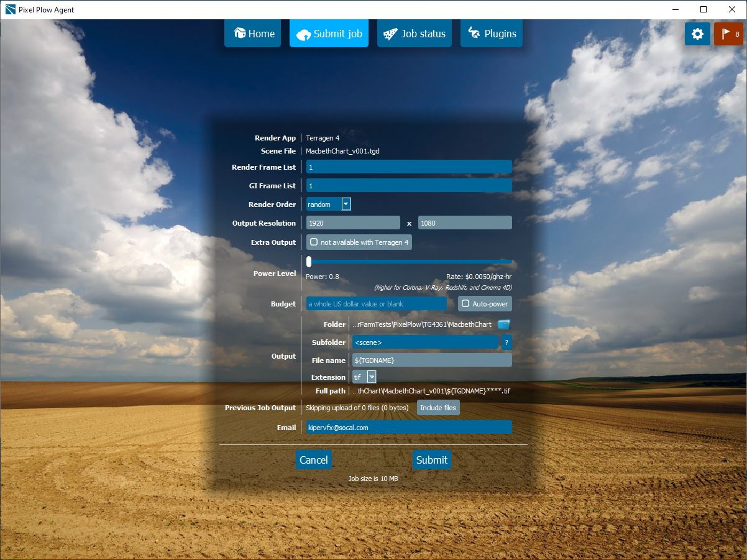Click the File name ${TGDNAME} field
The width and height of the screenshot is (747, 560).
pyautogui.click(x=432, y=360)
